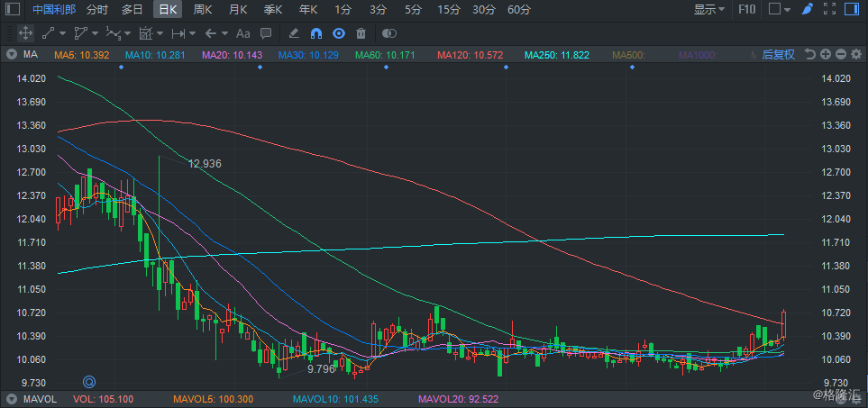The width and height of the screenshot is (868, 408).
Task: Open the layout square dropdown
Action: pos(781,9)
